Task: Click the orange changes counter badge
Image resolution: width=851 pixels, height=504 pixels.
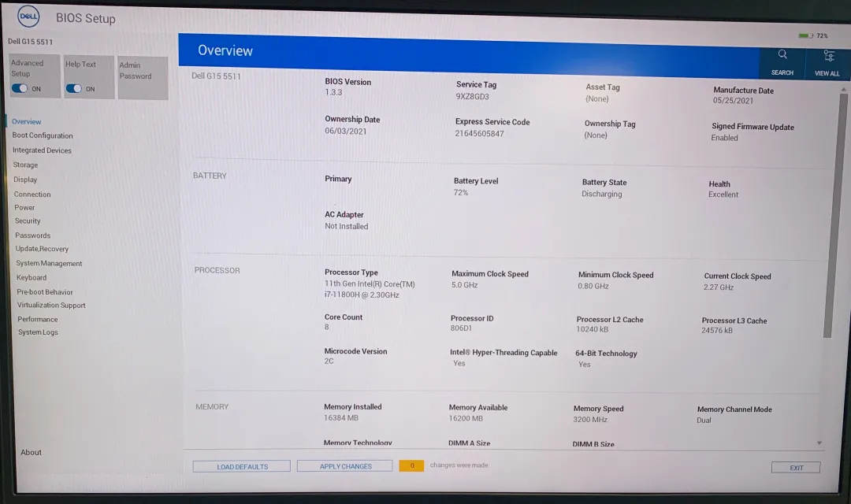Action: 411,465
